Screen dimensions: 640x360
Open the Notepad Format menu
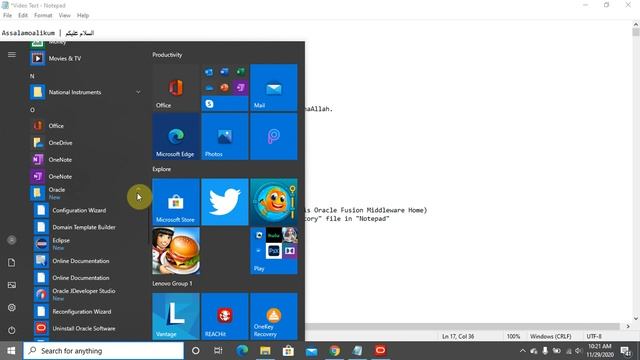click(43, 16)
